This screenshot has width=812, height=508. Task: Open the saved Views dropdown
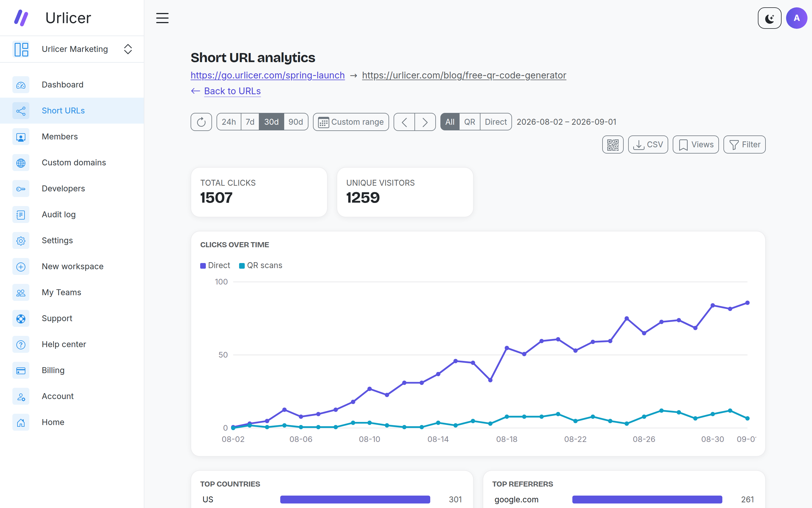click(696, 145)
